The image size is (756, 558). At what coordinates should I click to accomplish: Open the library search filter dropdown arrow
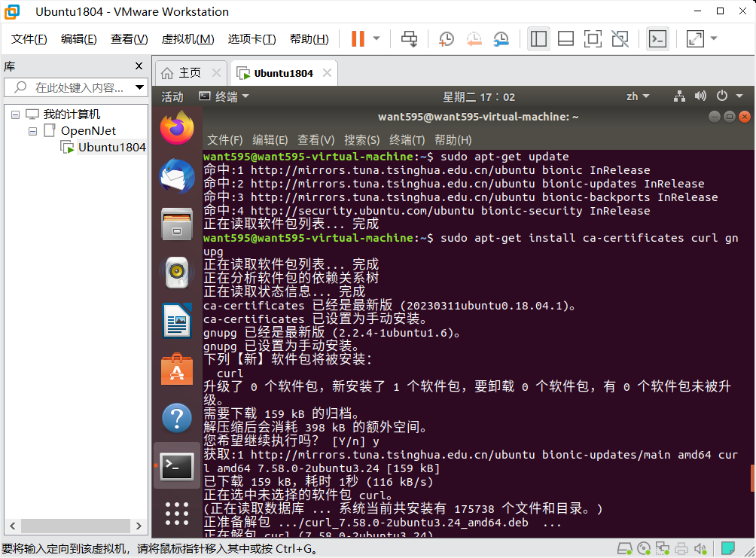[x=139, y=87]
